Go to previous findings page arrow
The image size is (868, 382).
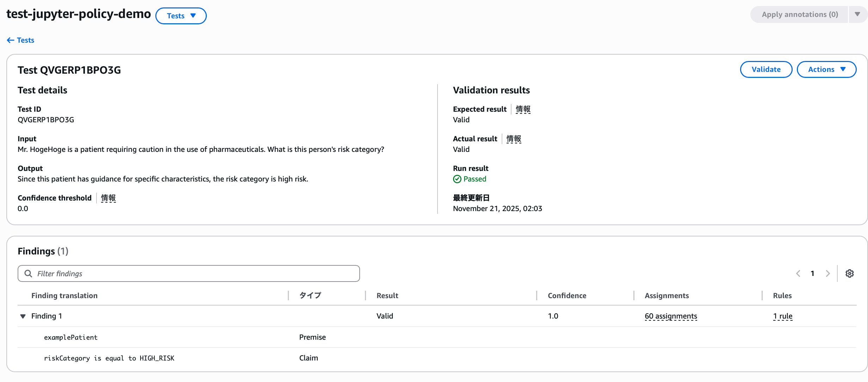[798, 273]
